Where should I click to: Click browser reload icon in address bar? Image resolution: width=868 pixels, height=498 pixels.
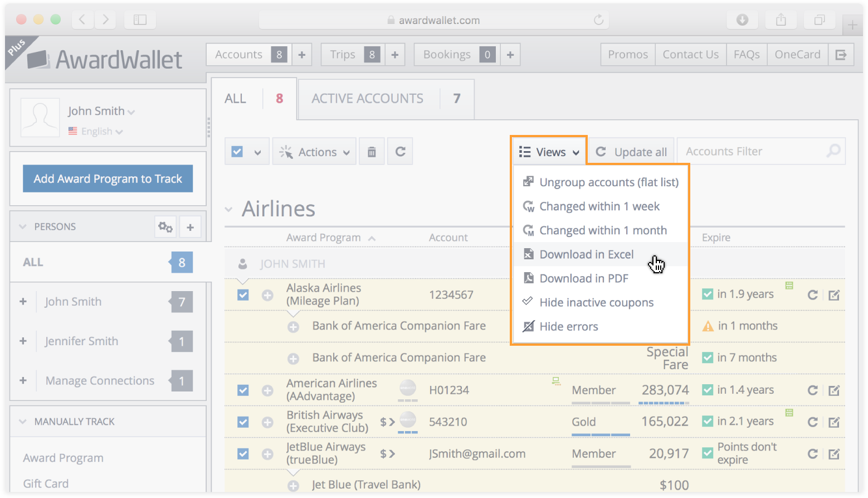point(598,20)
